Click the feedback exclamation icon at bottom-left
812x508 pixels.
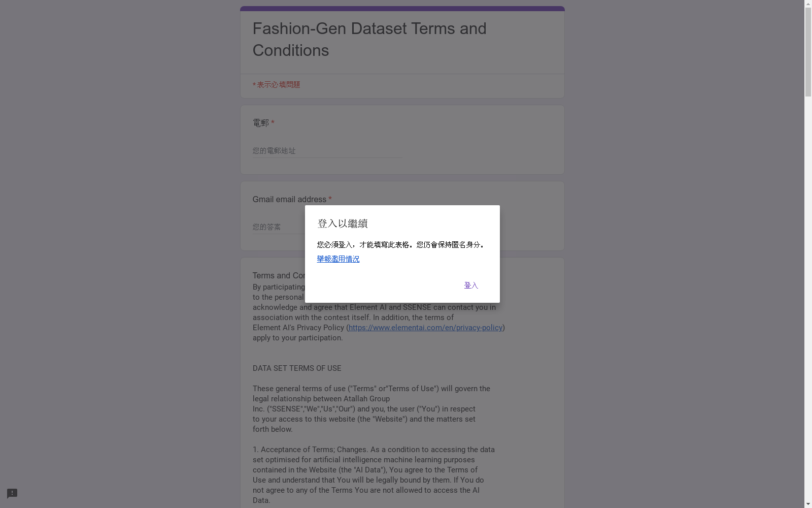point(12,493)
